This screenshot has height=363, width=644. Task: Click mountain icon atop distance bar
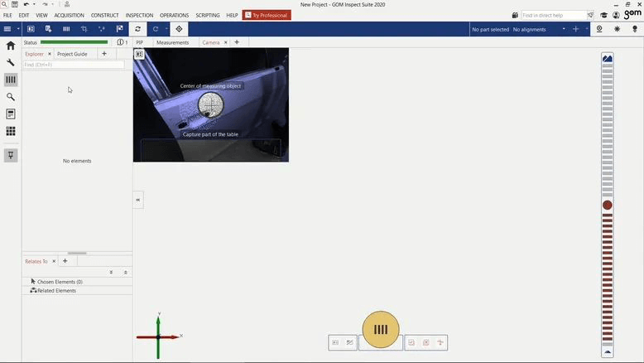point(608,58)
